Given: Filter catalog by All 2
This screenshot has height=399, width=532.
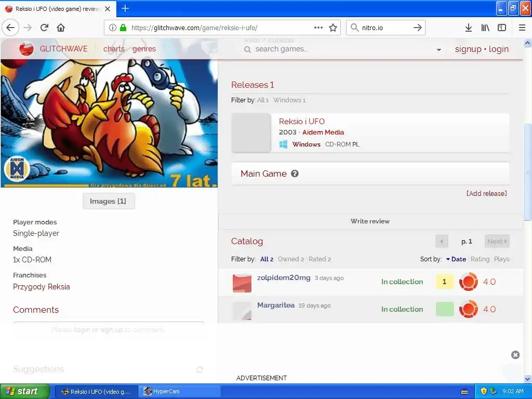Looking at the screenshot, I should (x=267, y=259).
